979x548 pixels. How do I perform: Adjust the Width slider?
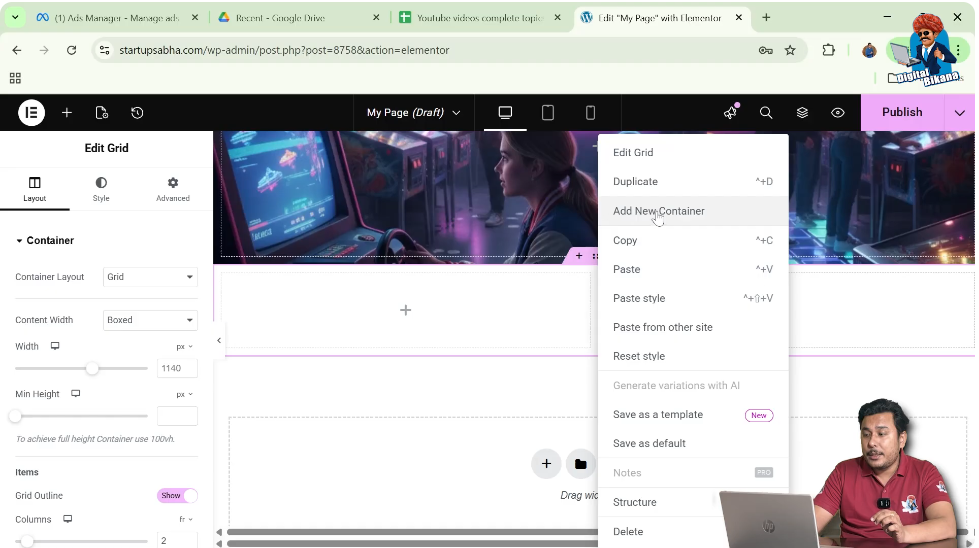pos(92,369)
